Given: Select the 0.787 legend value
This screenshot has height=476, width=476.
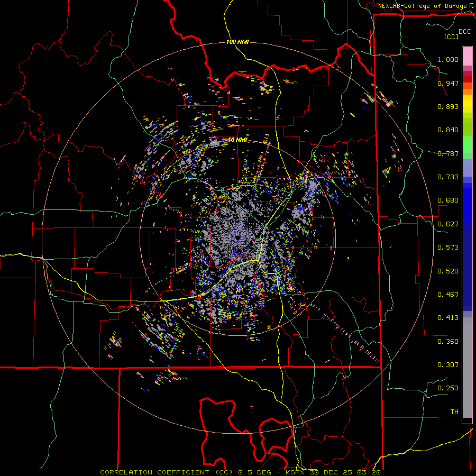Looking at the screenshot, I should (448, 153).
